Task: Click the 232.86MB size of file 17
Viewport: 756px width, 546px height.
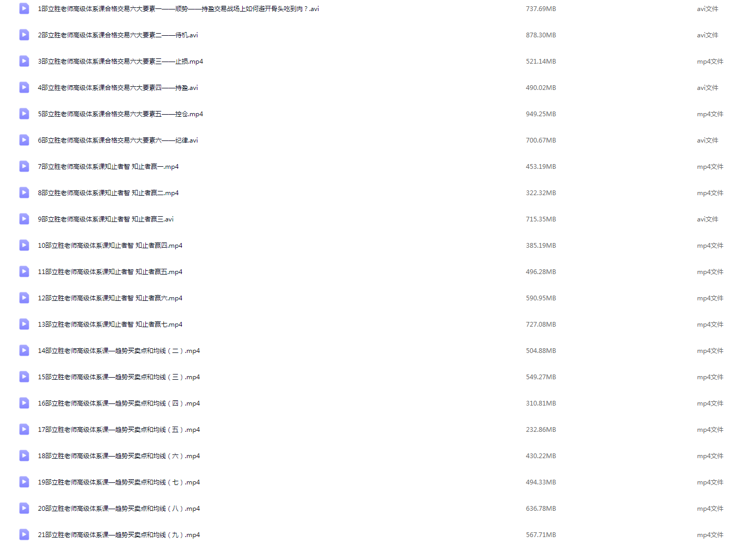Action: pyautogui.click(x=541, y=430)
